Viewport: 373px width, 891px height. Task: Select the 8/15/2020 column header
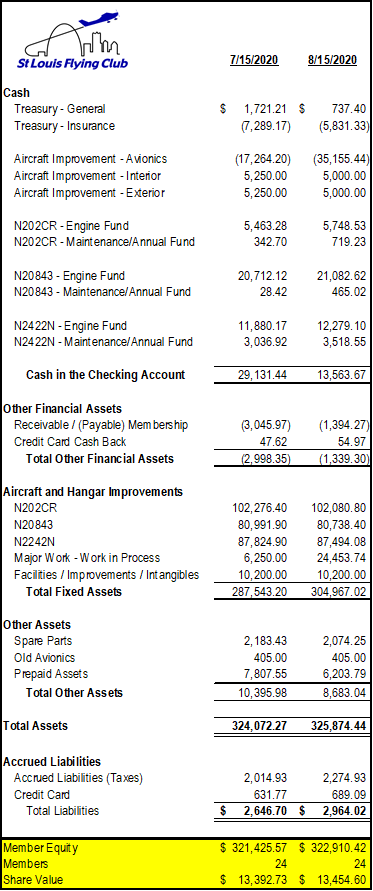click(x=333, y=60)
